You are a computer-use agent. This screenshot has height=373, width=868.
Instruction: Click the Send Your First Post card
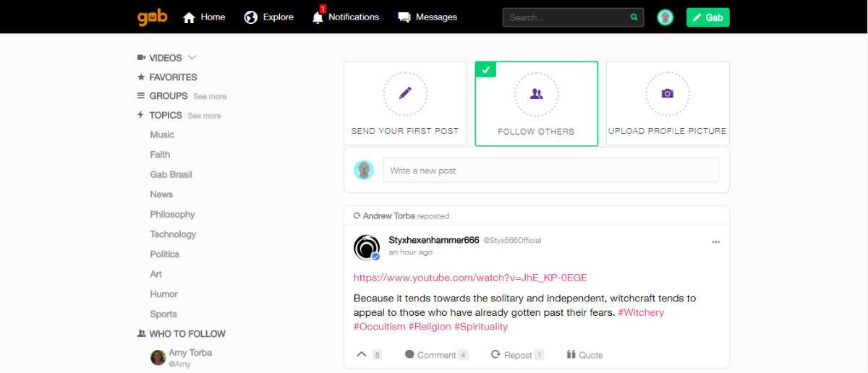point(405,103)
